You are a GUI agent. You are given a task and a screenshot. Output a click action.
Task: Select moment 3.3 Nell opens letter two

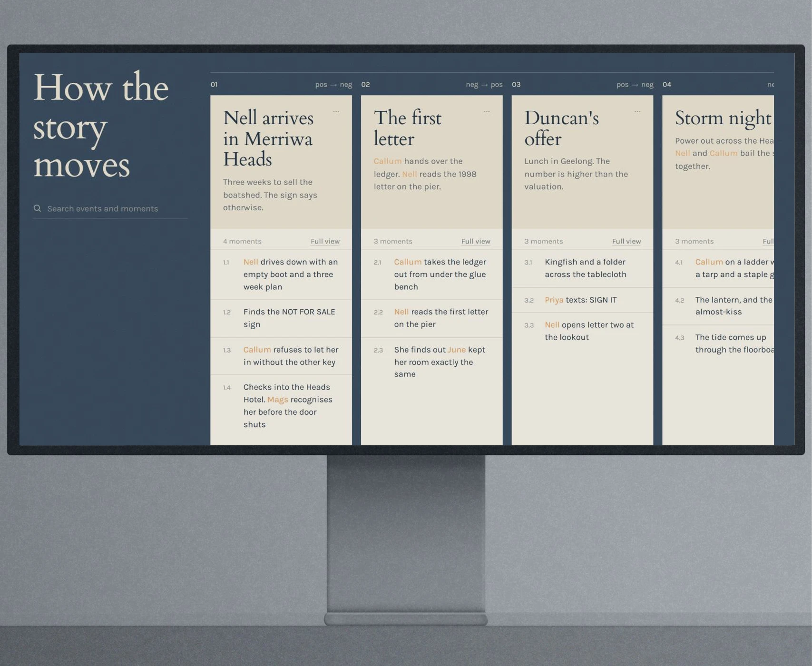pos(582,331)
